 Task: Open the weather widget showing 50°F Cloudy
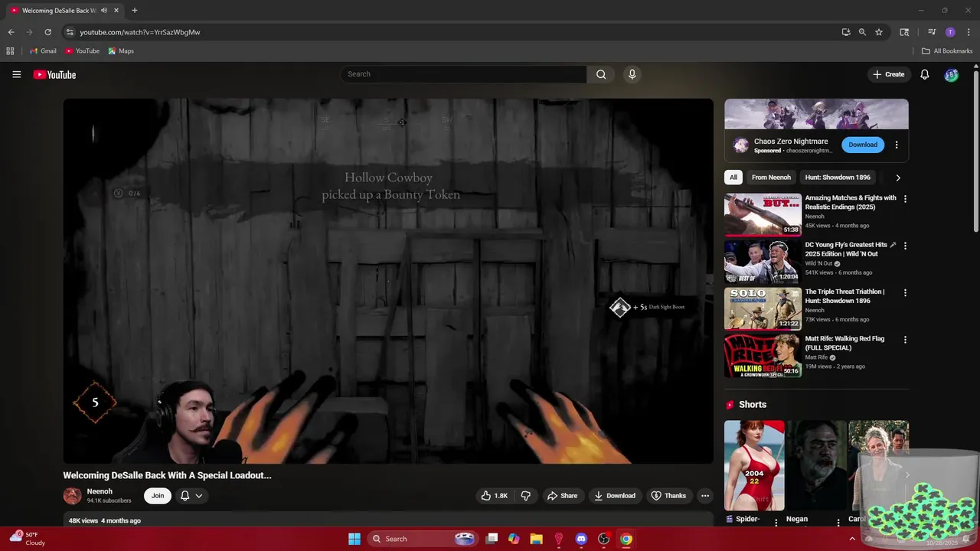coord(27,539)
